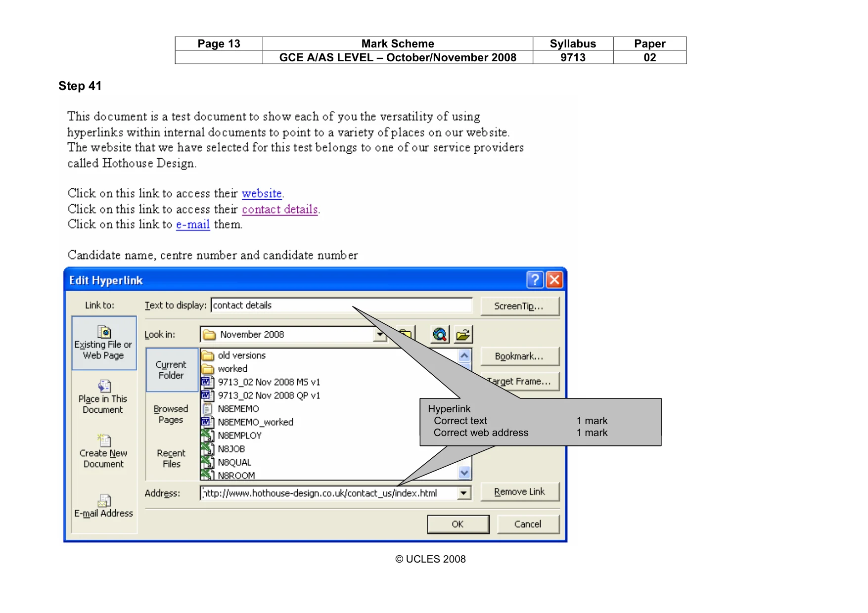Select the N8QUAL file
The width and height of the screenshot is (868, 613).
(227, 462)
